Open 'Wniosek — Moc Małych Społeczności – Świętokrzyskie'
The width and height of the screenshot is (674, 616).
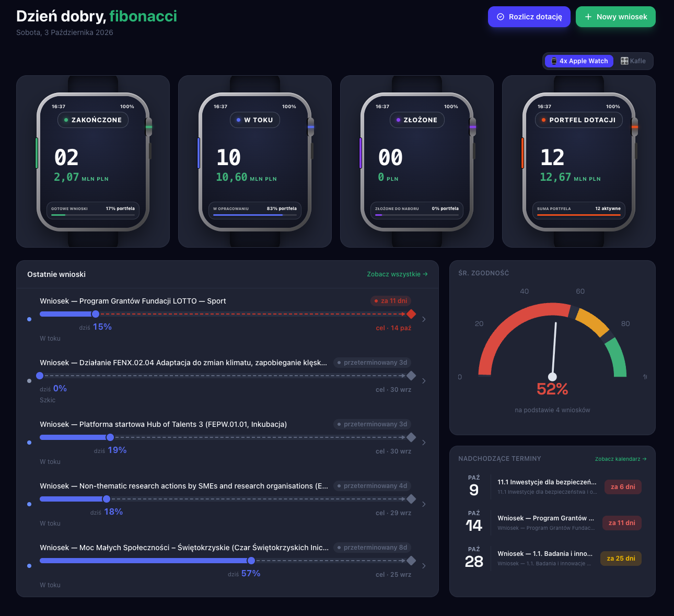click(x=184, y=548)
